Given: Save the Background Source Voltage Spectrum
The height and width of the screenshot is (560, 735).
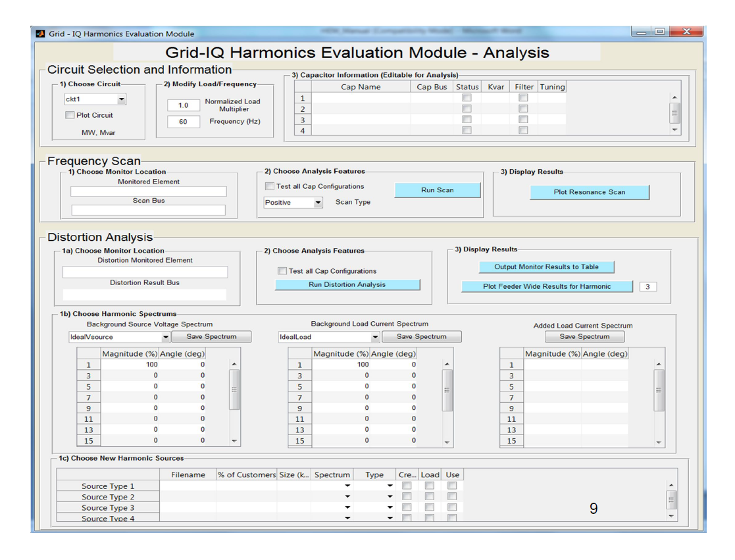Looking at the screenshot, I should click(211, 336).
